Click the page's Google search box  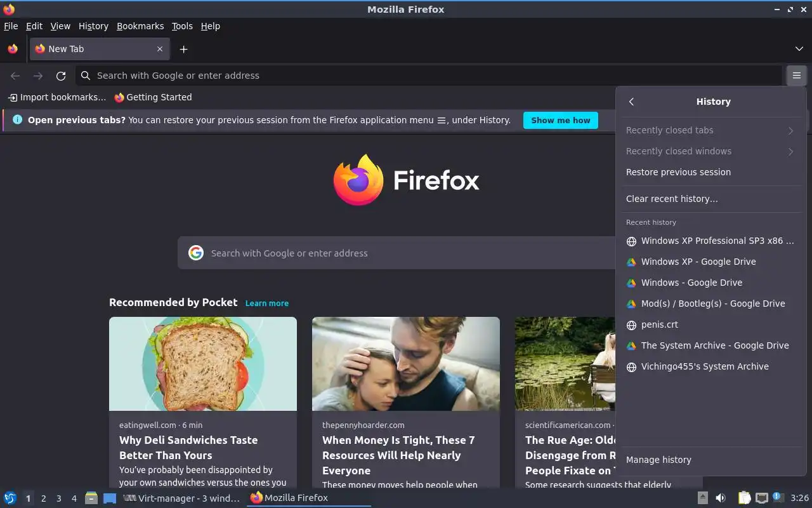click(396, 253)
